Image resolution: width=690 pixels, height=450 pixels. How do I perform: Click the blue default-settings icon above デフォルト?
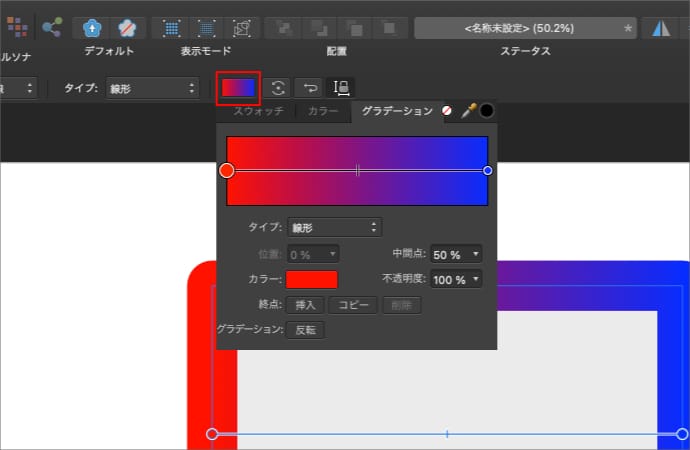tap(92, 28)
